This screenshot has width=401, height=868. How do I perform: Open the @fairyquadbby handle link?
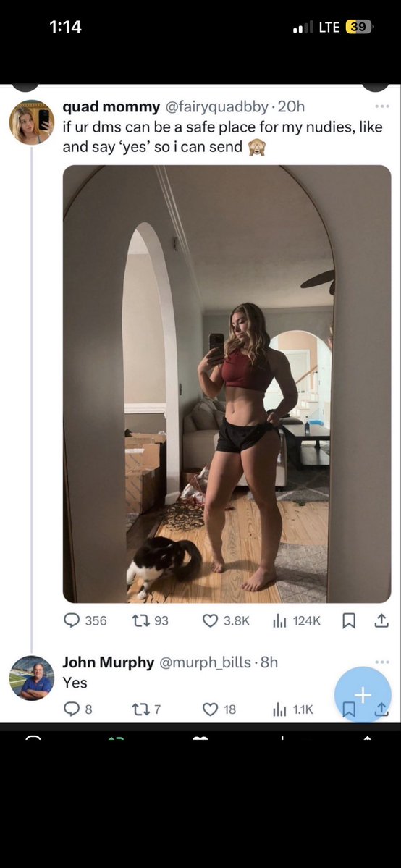pos(216,106)
